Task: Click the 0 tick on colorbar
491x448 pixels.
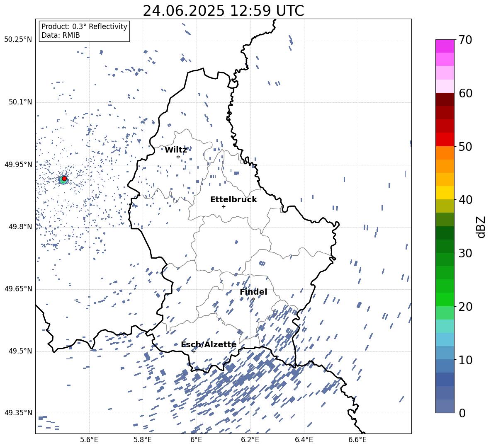Action: [x=462, y=413]
